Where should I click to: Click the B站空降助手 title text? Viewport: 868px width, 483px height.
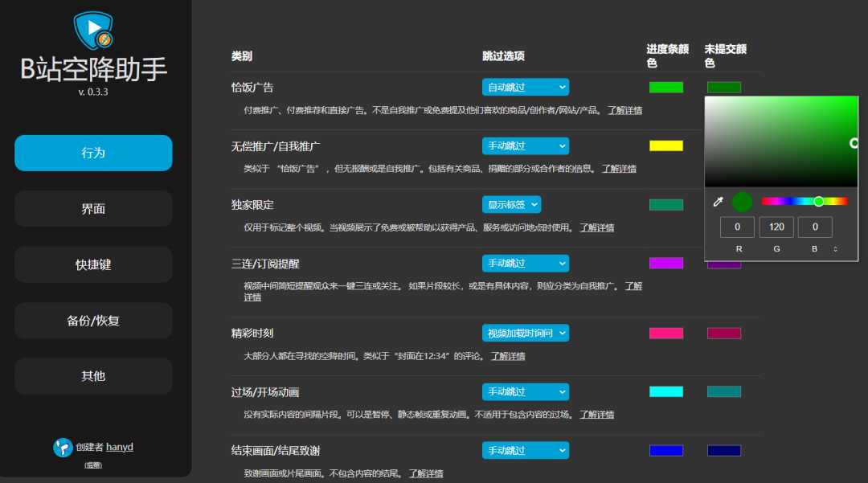pos(93,69)
